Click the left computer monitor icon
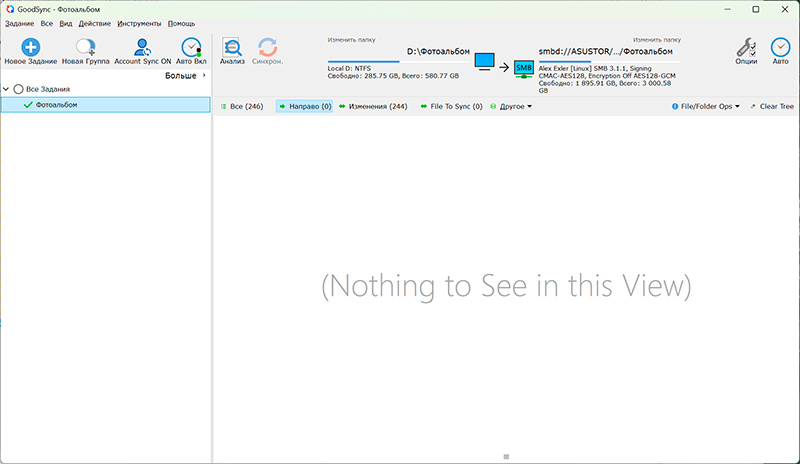This screenshot has width=800, height=464. point(484,63)
